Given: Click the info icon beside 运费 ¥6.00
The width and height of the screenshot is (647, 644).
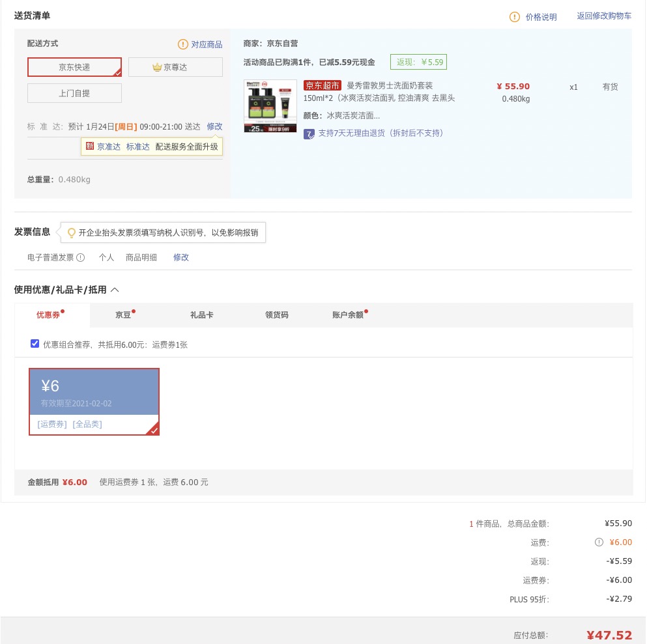Looking at the screenshot, I should point(599,542).
